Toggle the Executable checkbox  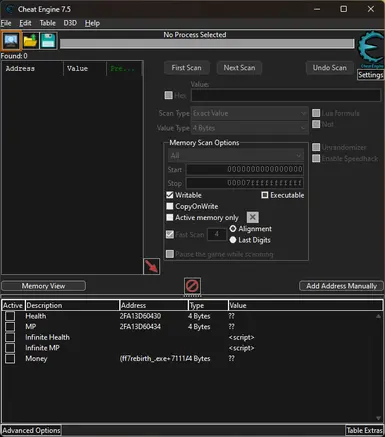click(x=265, y=195)
